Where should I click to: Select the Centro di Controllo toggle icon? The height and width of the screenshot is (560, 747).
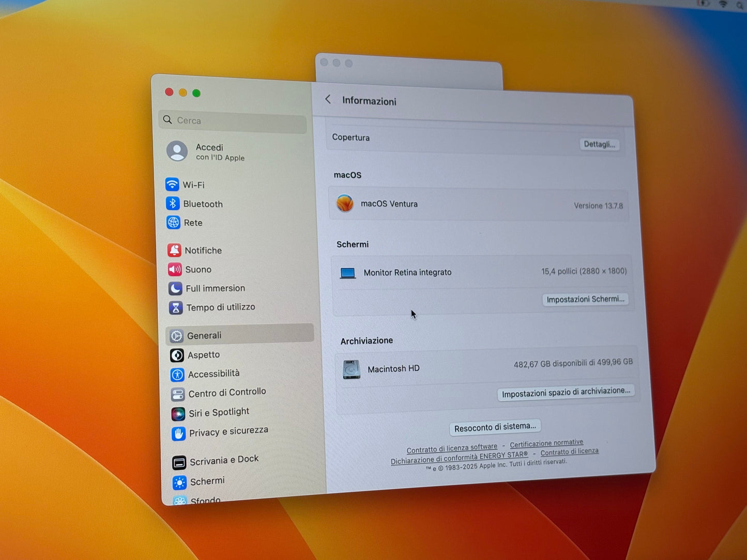pyautogui.click(x=178, y=394)
